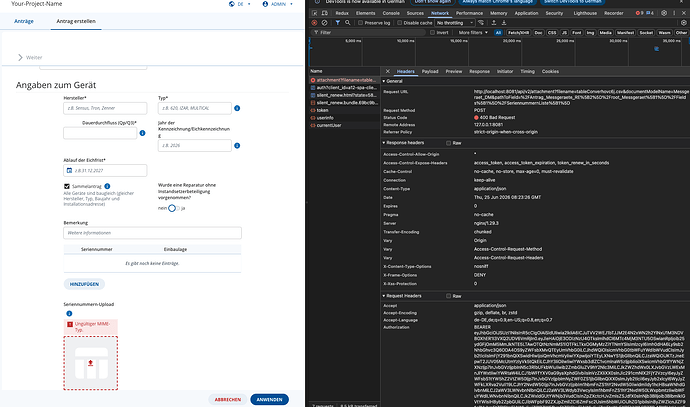The height and width of the screenshot is (407, 690).
Task: Click the red error count badge
Action: [639, 13]
